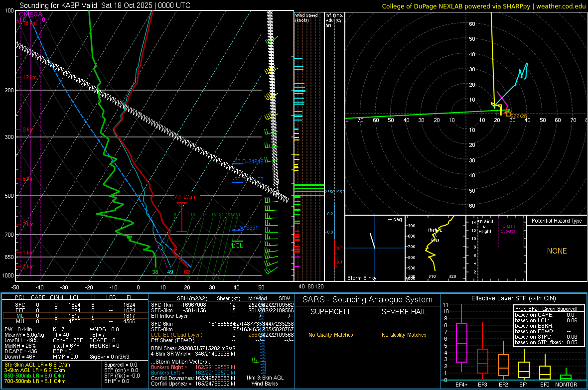Screen dimensions: 588x390
Task: Click the 'PW = 0.44in' value
Action: (x=18, y=329)
